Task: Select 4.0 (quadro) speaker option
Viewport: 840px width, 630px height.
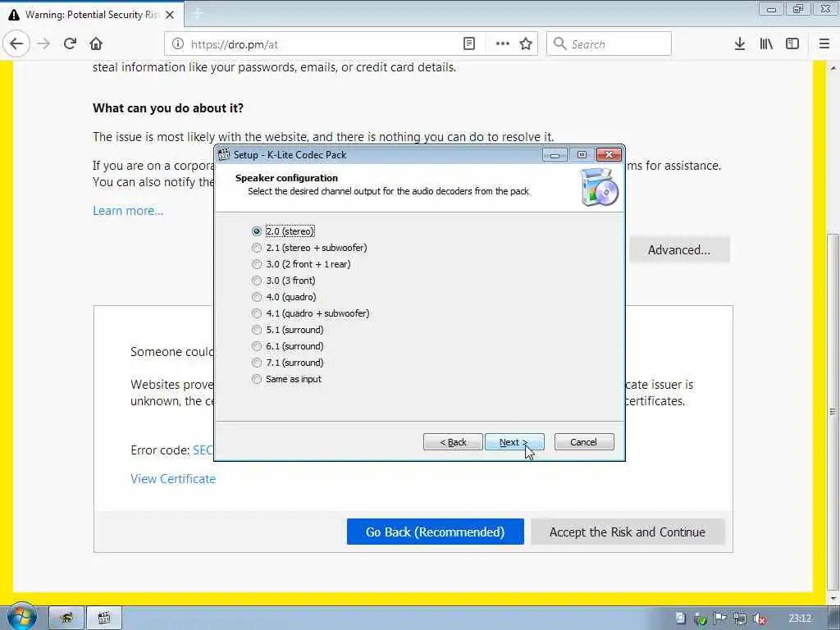Action: (284, 297)
